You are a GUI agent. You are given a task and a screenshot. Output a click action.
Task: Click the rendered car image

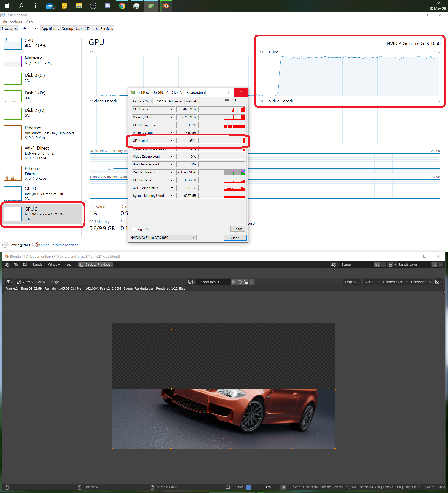point(224,419)
